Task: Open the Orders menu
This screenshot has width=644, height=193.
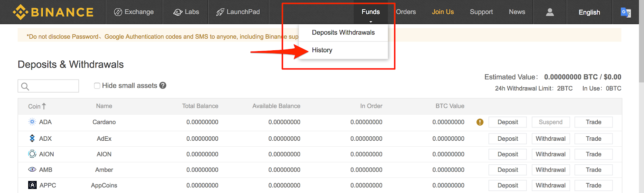Action: click(x=406, y=12)
